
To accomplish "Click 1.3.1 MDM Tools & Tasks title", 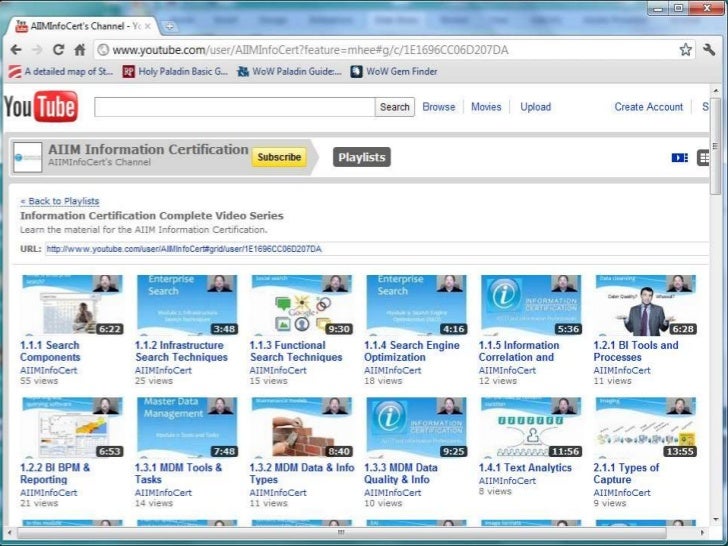I will pos(179,474).
